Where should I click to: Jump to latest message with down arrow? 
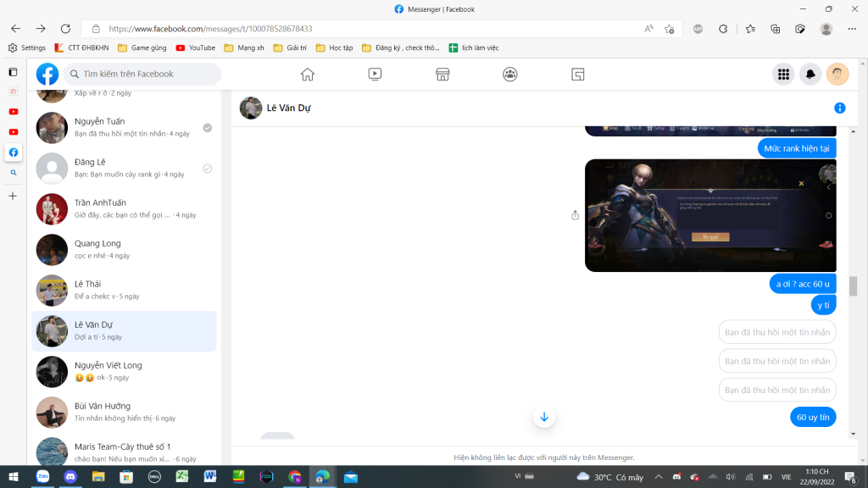point(544,417)
